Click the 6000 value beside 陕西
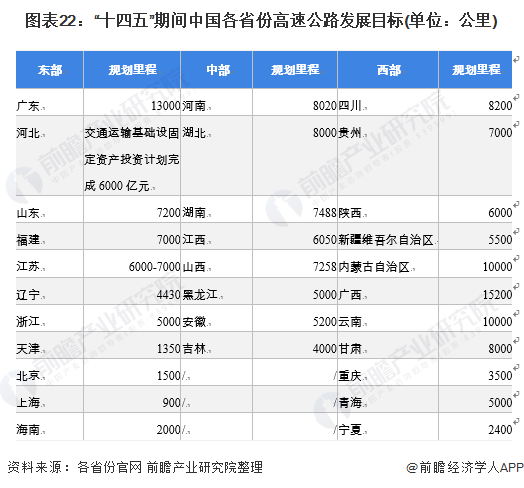Screen dimensions: 524x488 pyautogui.click(x=500, y=213)
